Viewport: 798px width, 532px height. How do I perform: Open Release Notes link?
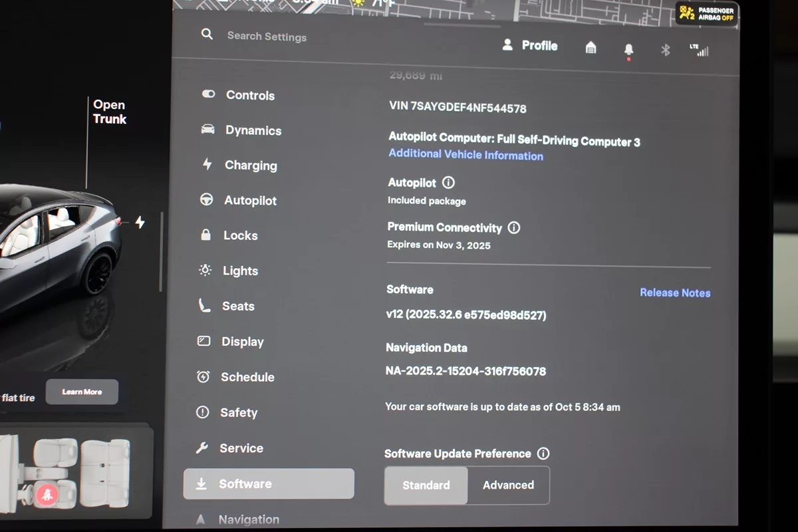[674, 293]
